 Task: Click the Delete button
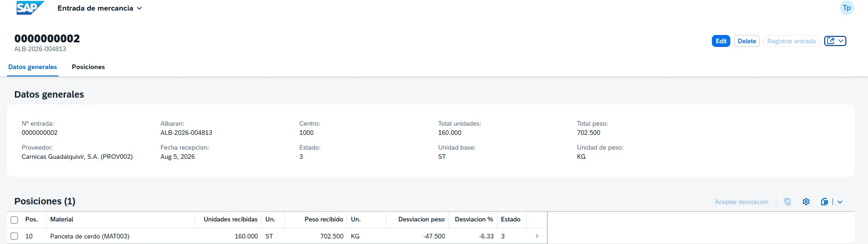747,41
